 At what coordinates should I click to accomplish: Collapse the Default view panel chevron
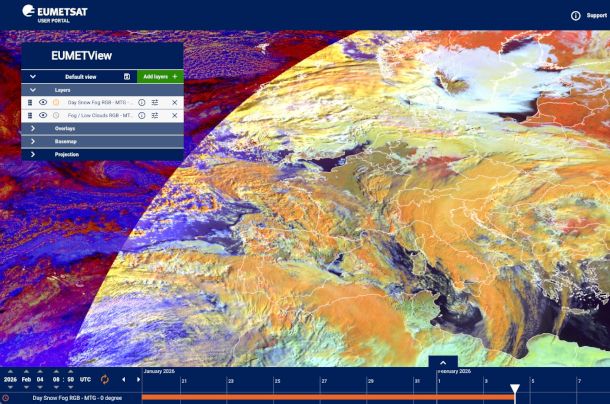click(x=33, y=77)
